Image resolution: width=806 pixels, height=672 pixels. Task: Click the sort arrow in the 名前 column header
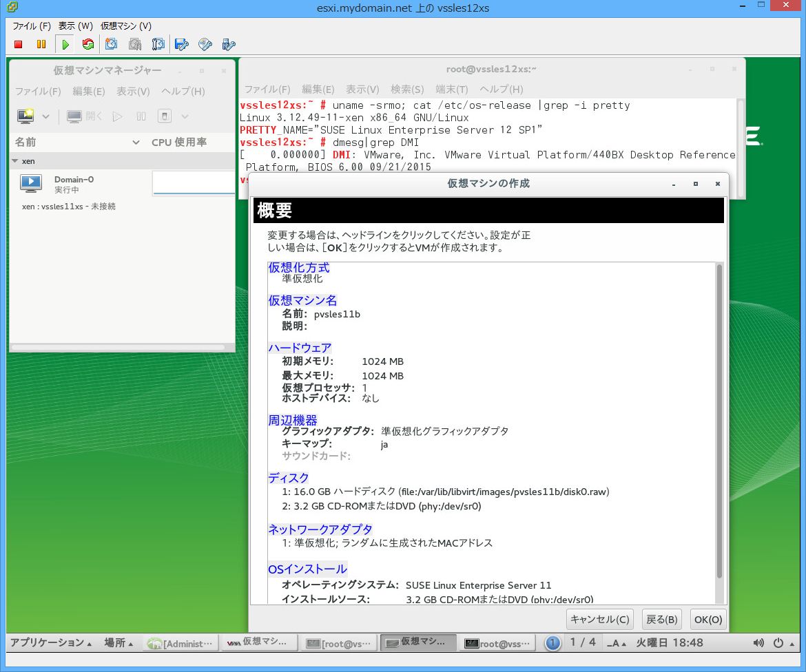point(136,143)
